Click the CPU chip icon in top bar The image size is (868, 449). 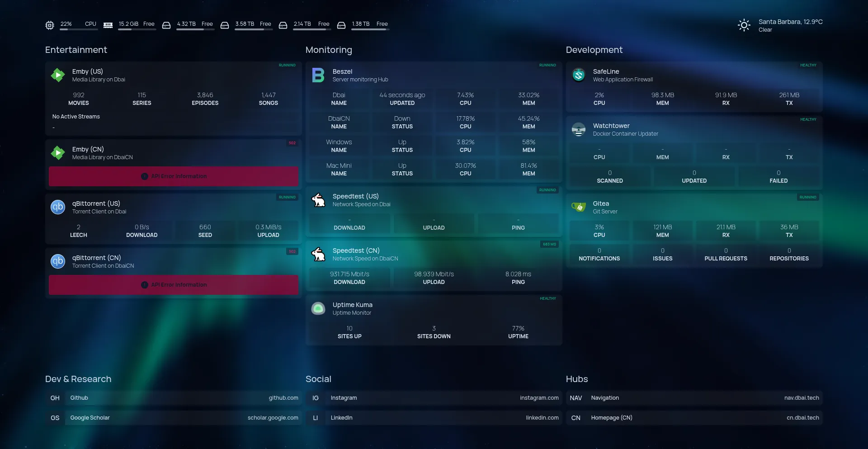[50, 25]
